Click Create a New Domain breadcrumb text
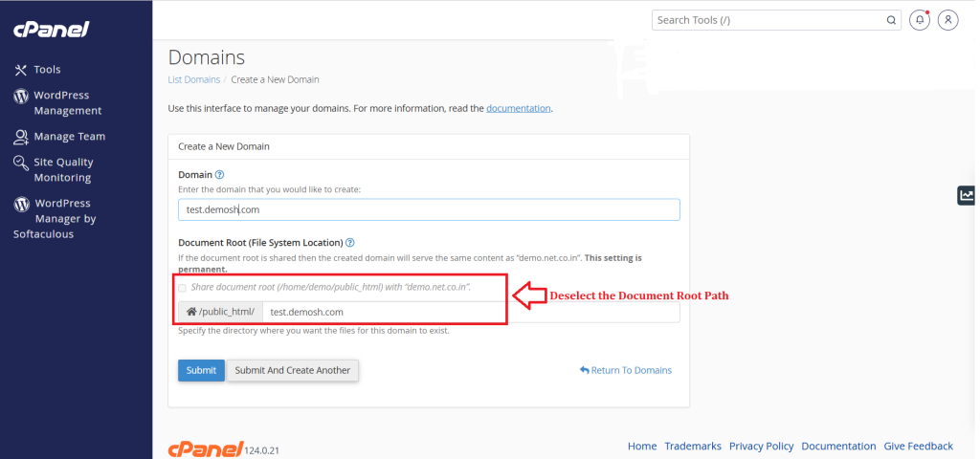Image resolution: width=980 pixels, height=459 pixels. pyautogui.click(x=275, y=79)
